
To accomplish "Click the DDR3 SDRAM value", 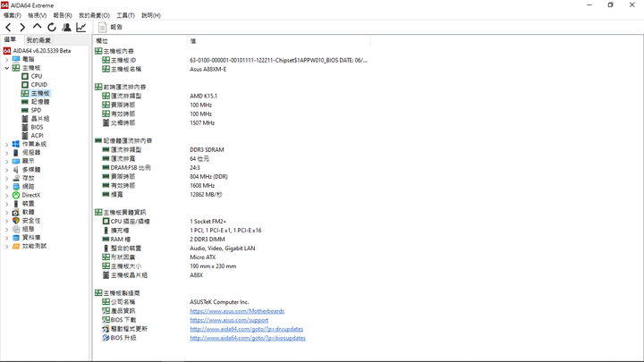I will pyautogui.click(x=207, y=150).
